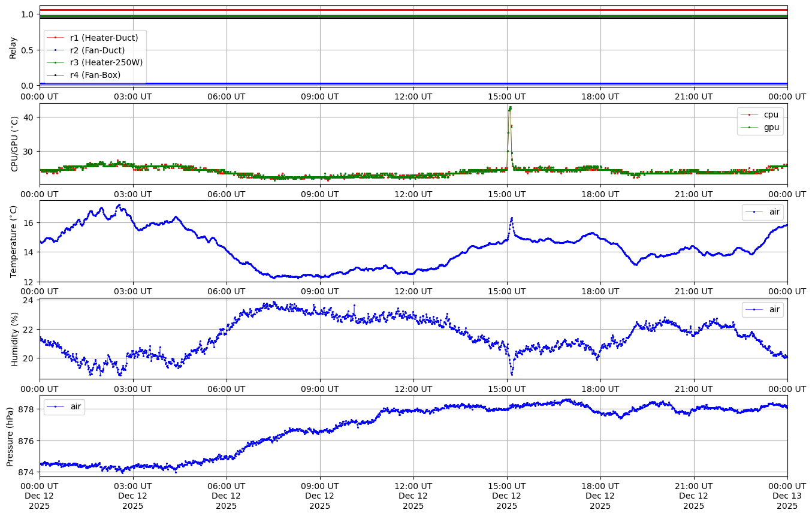
Task: Click the Temperature (°C) y-axis label
Action: [x=13, y=241]
